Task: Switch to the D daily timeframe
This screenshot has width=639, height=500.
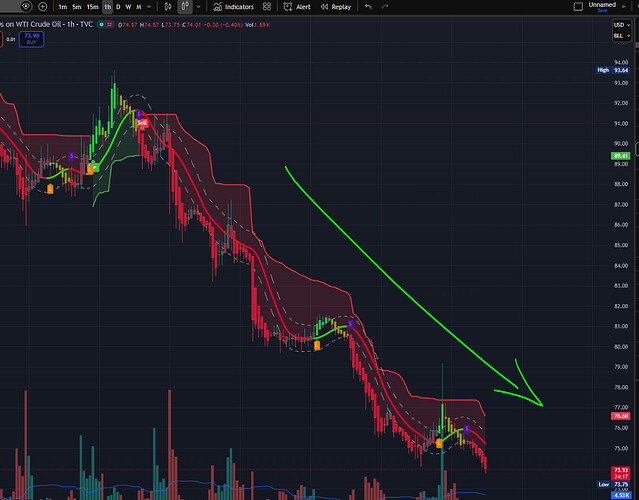Action: (118, 7)
